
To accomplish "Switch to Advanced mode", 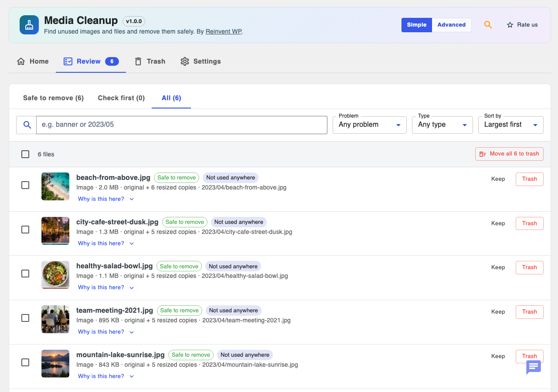I will (452, 25).
